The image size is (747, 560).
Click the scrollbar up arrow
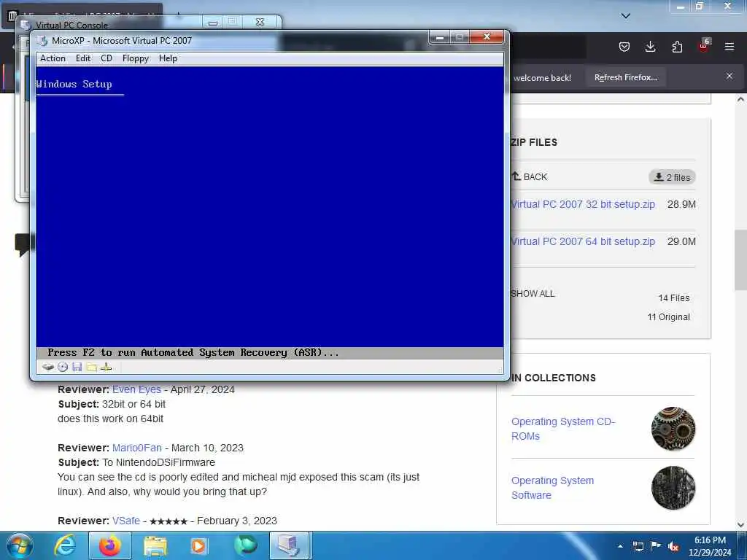(x=740, y=99)
